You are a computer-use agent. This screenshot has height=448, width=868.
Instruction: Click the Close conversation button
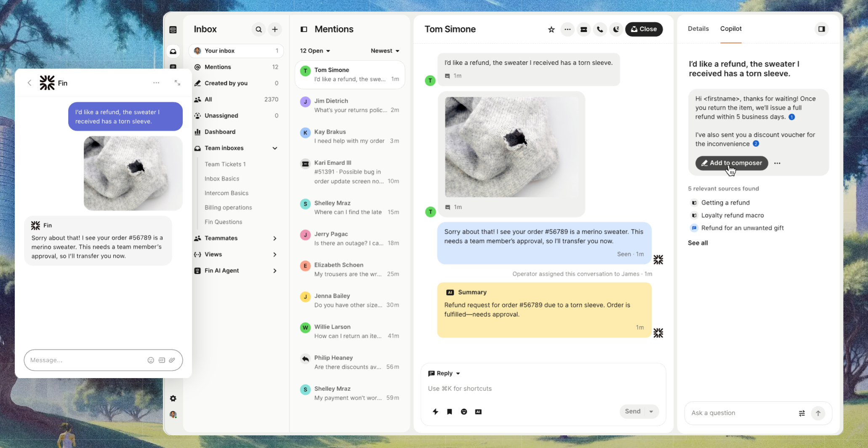[x=644, y=29]
